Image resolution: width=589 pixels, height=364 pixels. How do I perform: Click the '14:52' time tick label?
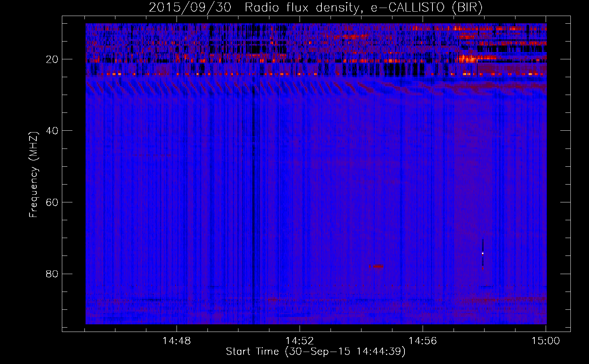[x=300, y=341]
